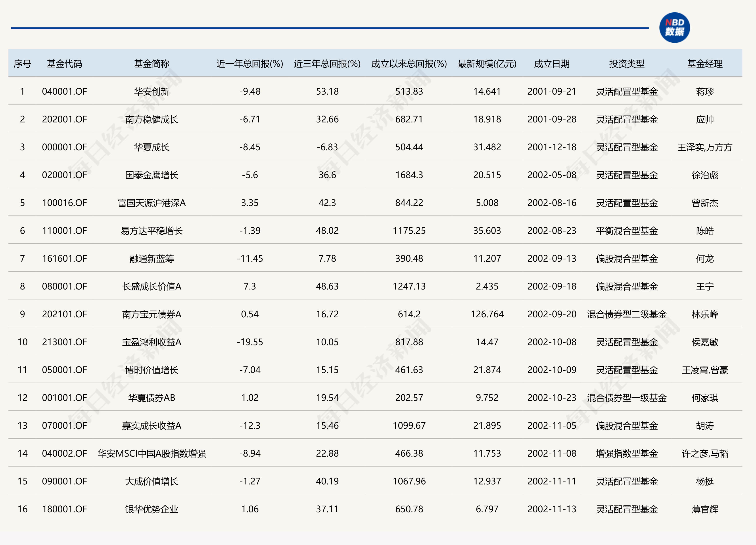
Task: Select the 序号 column header
Action: tap(22, 64)
